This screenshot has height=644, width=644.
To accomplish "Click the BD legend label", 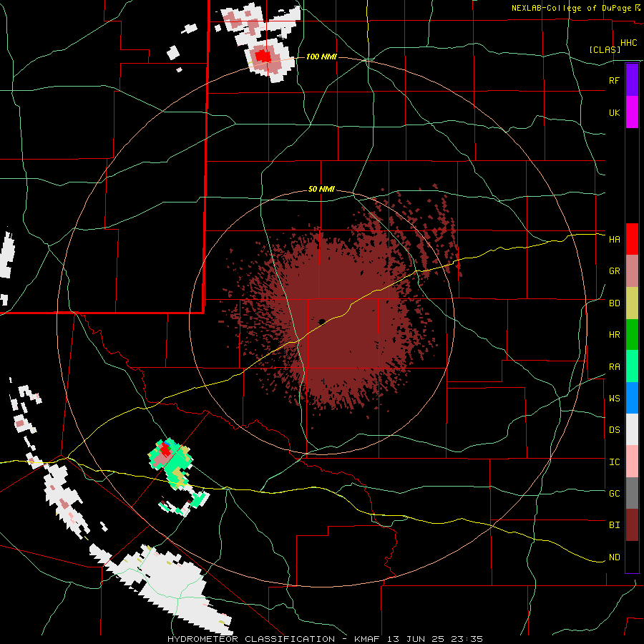I will (615, 303).
